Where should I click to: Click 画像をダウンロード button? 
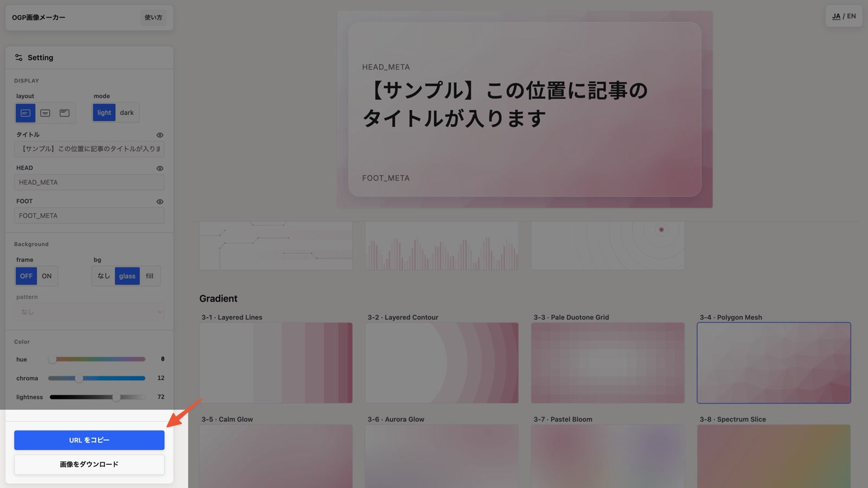point(90,465)
